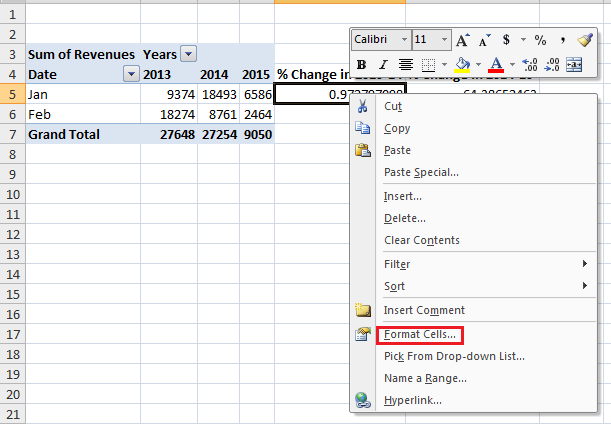Select row 10 header
This screenshot has width=611, height=424.
pyautogui.click(x=12, y=194)
